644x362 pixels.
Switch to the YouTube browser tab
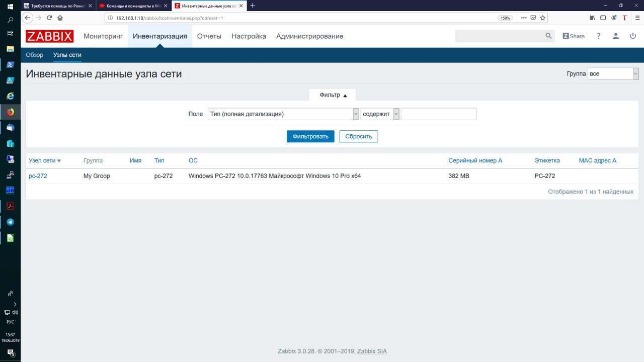click(133, 6)
